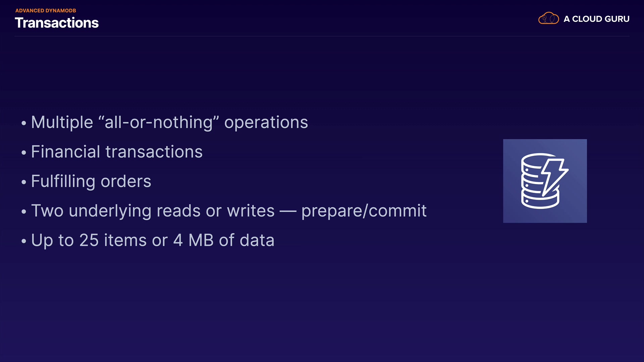Click the "prepare/commit" term
Screen dimensions: 644x362
pyautogui.click(x=364, y=210)
